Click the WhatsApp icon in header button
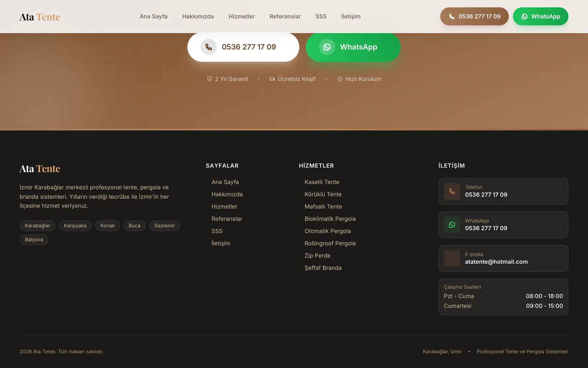This screenshot has width=588, height=368. (x=524, y=17)
